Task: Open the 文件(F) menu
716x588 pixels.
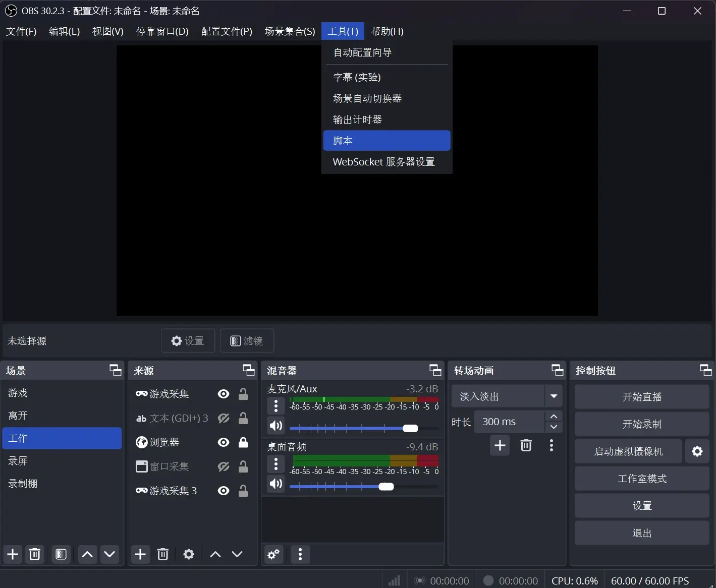Action: click(x=21, y=31)
